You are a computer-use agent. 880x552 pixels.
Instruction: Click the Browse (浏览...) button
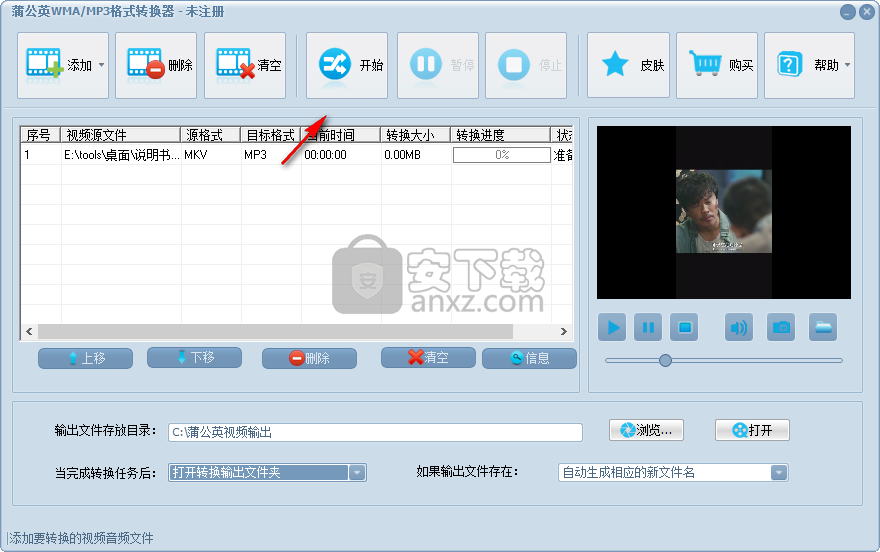click(646, 430)
